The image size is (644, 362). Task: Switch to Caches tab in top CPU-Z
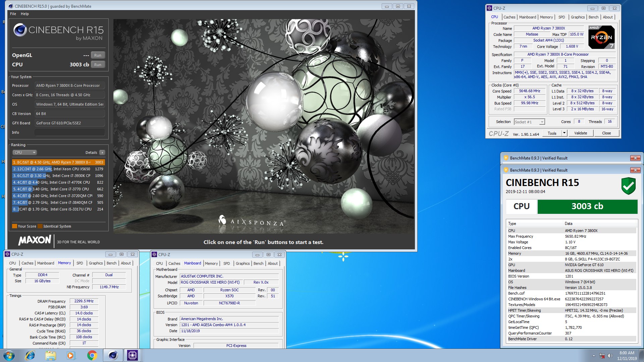(509, 17)
